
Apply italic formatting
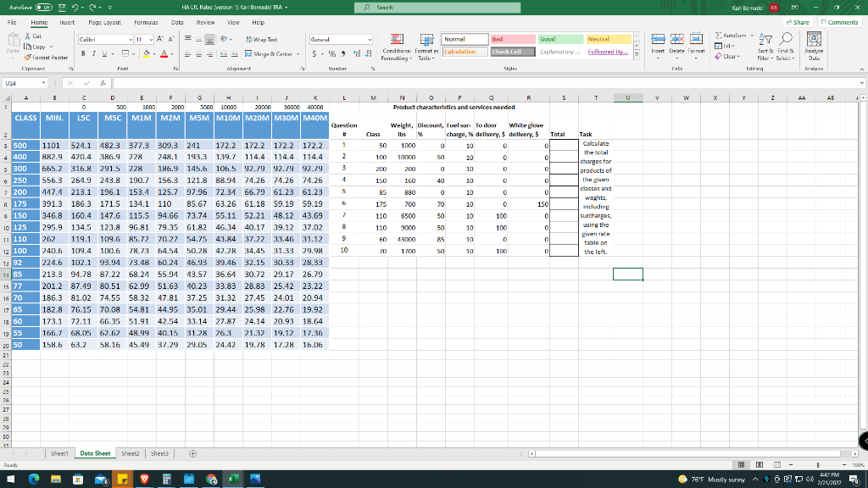94,53
